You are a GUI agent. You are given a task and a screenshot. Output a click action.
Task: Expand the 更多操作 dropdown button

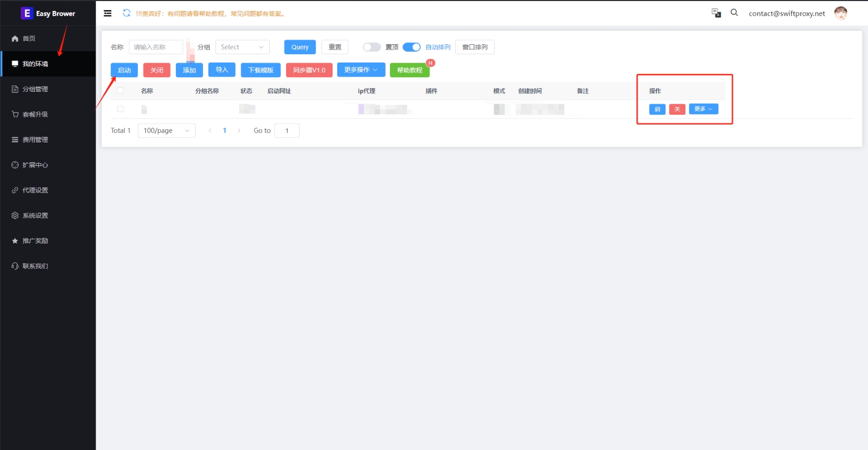click(x=361, y=70)
